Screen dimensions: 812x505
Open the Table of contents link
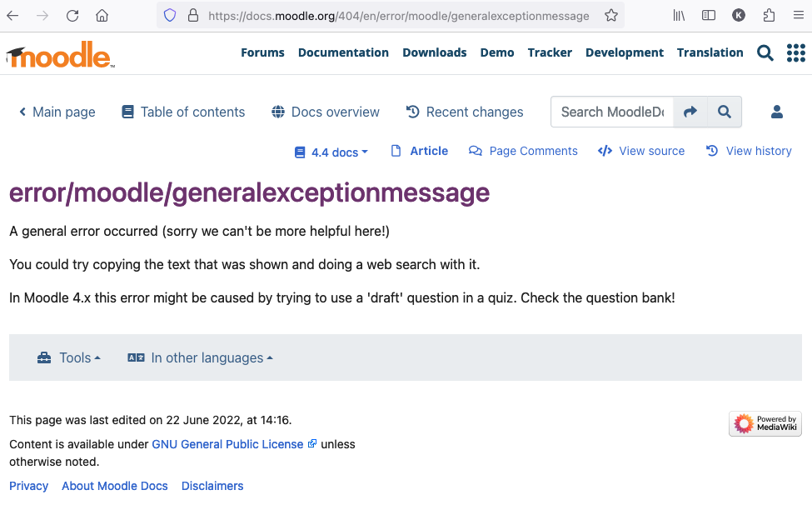(183, 112)
